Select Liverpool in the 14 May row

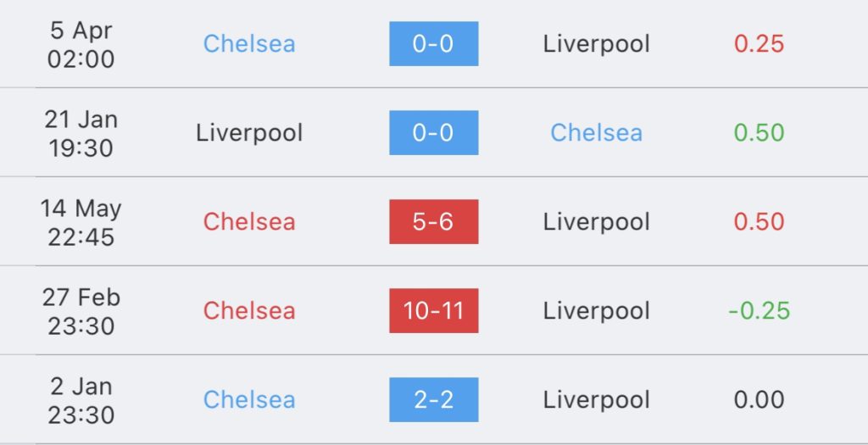(x=596, y=221)
